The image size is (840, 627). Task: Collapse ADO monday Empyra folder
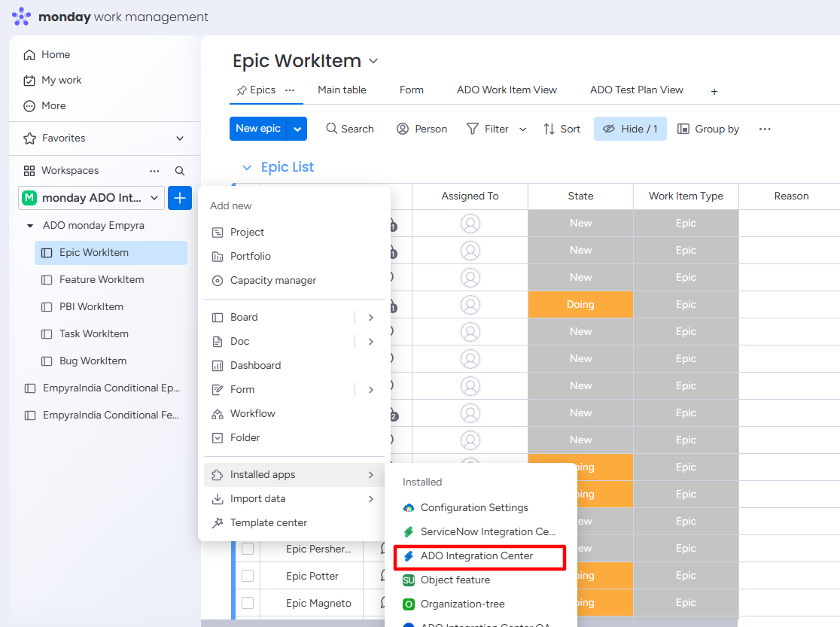[x=31, y=226]
